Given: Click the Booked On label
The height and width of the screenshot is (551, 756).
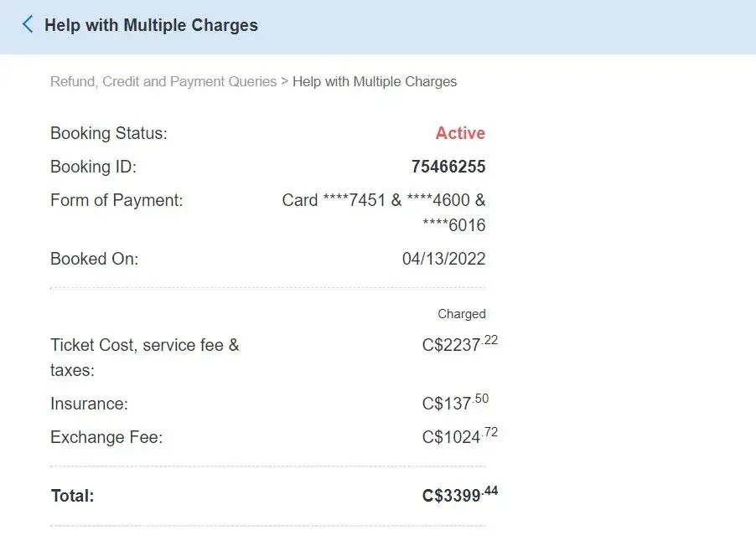Looking at the screenshot, I should click(94, 259).
